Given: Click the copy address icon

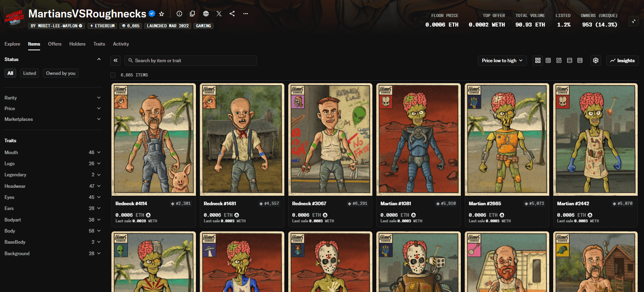Looking at the screenshot, I should [192, 14].
